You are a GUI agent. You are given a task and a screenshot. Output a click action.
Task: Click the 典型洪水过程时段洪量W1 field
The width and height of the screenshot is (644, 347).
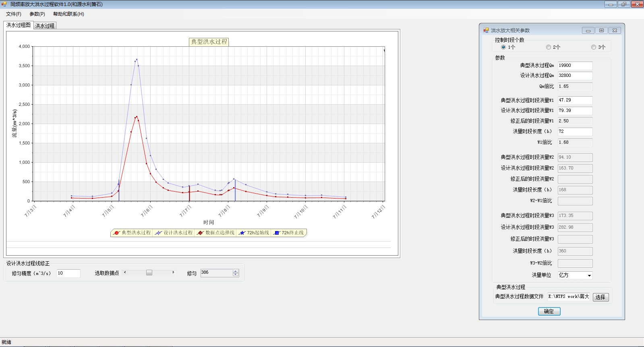tap(575, 100)
